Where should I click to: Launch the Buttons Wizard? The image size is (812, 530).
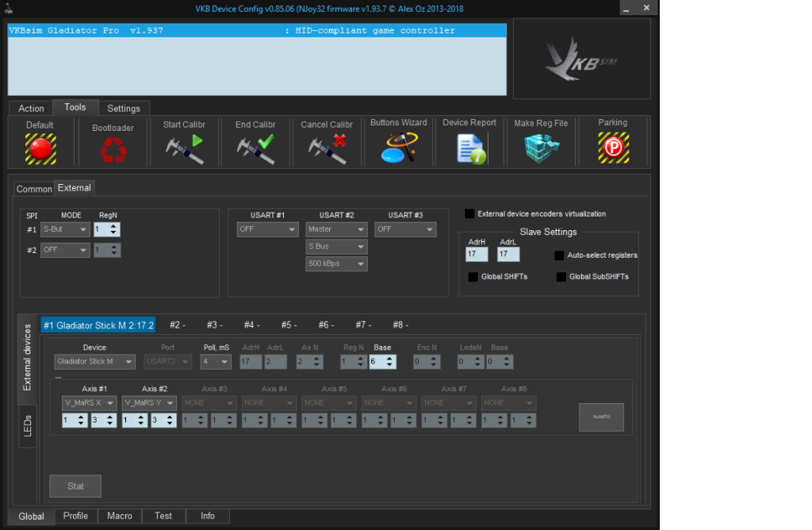click(398, 148)
